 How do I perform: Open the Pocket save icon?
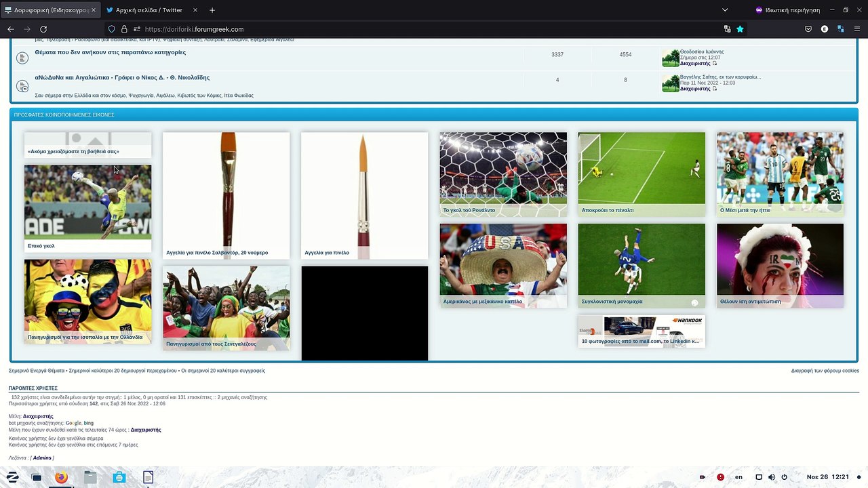point(808,29)
